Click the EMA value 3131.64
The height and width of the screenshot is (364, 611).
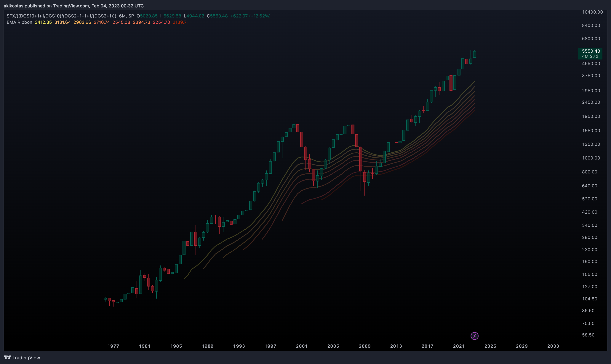pyautogui.click(x=63, y=22)
